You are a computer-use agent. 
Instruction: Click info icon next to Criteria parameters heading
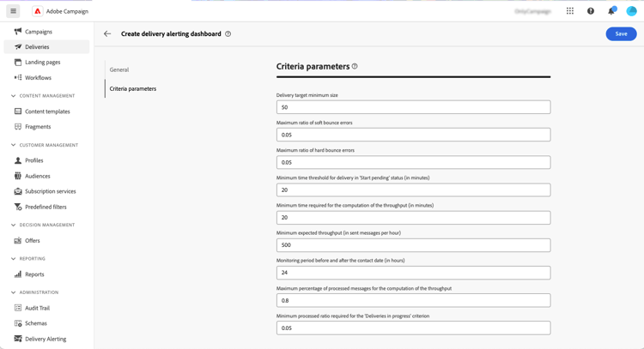click(x=355, y=66)
